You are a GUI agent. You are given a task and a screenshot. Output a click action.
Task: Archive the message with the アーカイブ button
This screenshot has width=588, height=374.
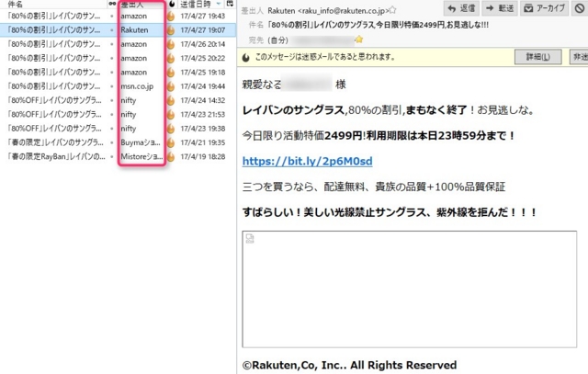pos(545,8)
